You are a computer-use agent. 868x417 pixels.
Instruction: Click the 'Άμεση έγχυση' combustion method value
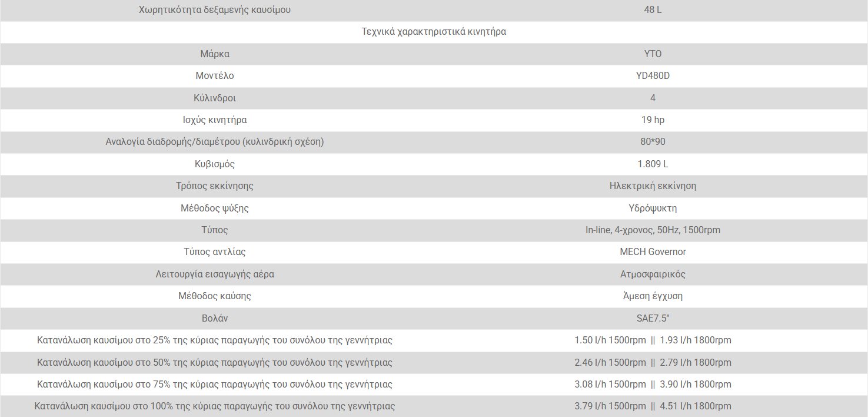click(653, 296)
